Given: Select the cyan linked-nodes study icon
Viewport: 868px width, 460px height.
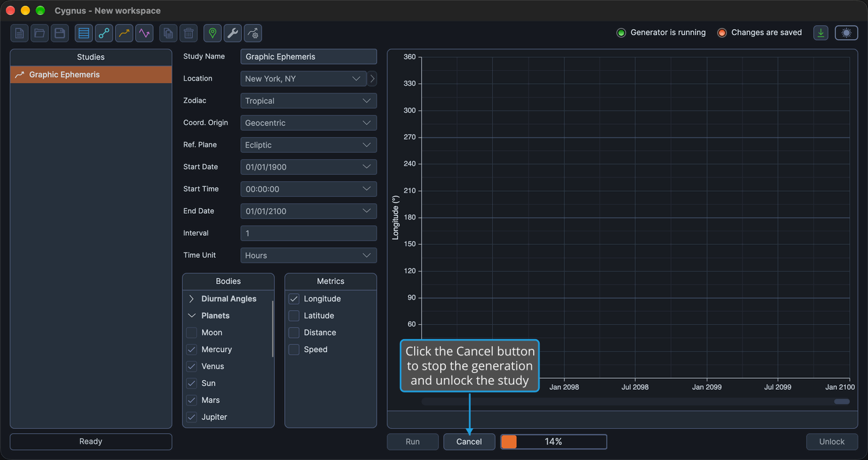Looking at the screenshot, I should tap(104, 33).
